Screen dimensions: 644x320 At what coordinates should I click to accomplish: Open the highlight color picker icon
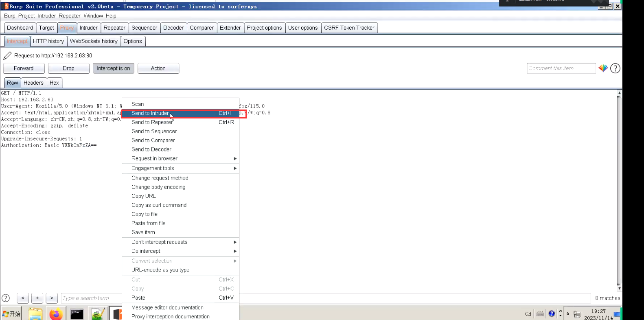point(603,68)
